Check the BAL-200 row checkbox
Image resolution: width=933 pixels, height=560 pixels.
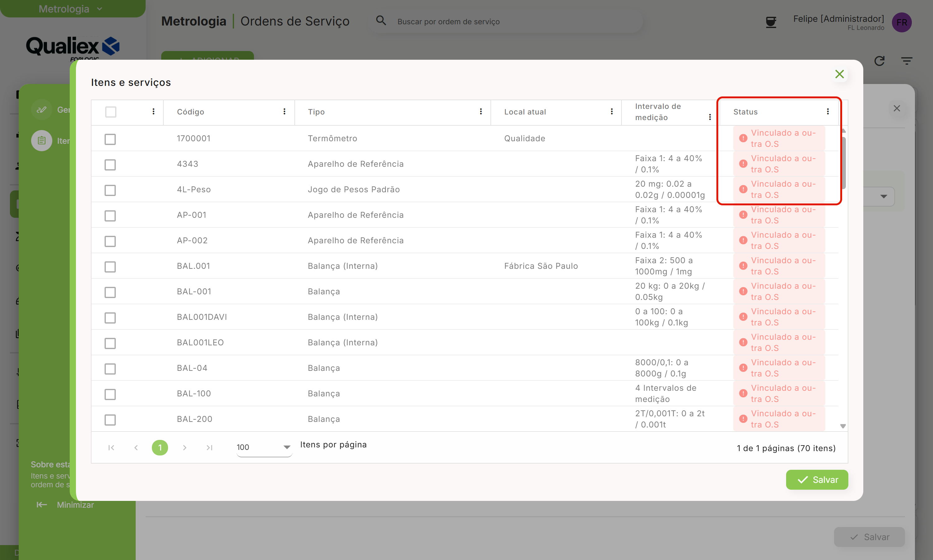(x=110, y=420)
